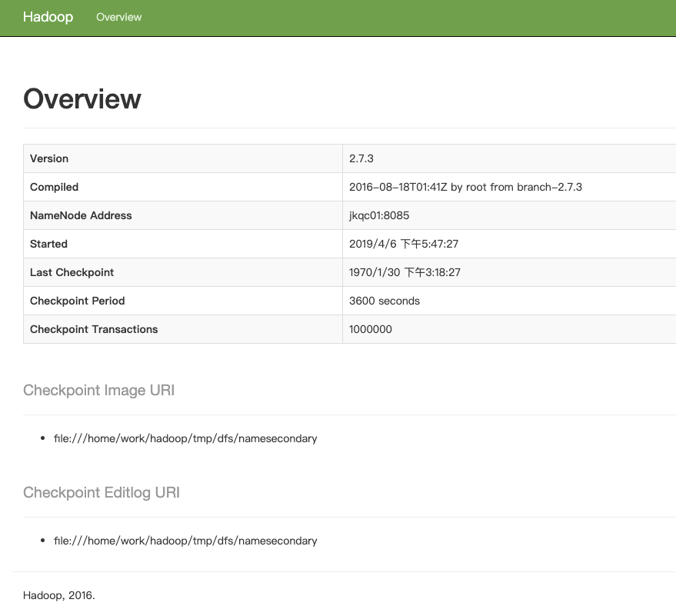The image size is (676, 616).
Task: Click the Checkpoint Image URI heading
Action: pyautogui.click(x=98, y=390)
